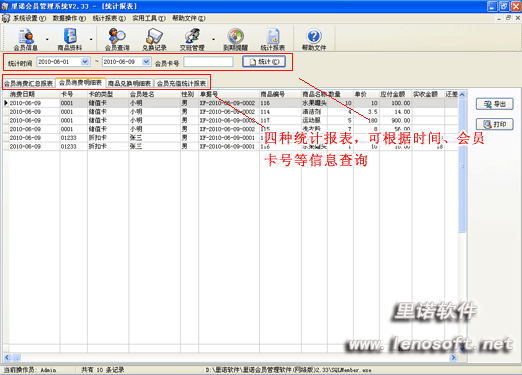
Task: Click the 导出 export button
Action: (495, 104)
